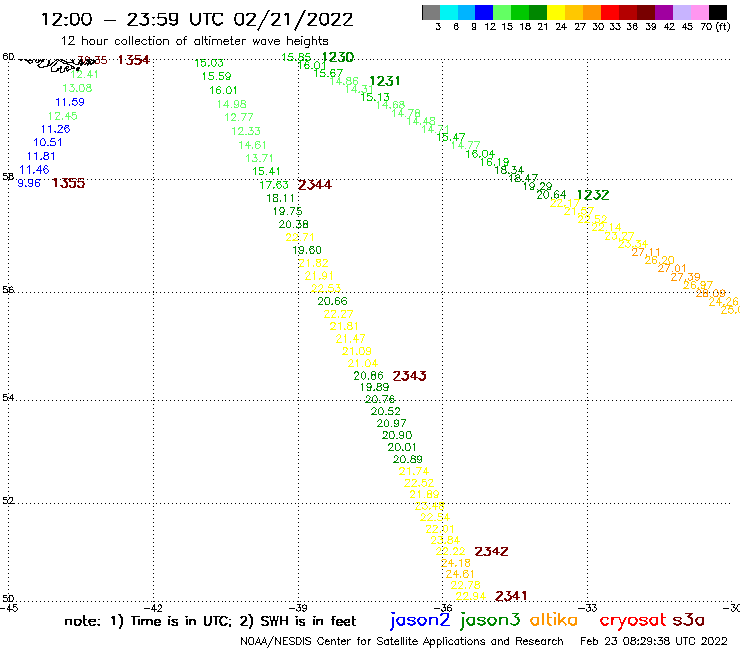Click the wave height value 20.01
The width and height of the screenshot is (740, 650).
click(402, 447)
